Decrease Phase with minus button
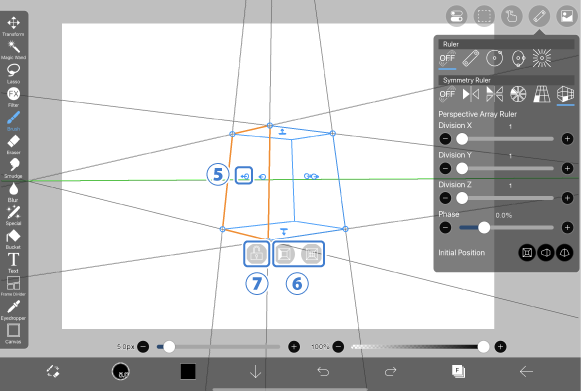Image resolution: width=581 pixels, height=391 pixels. pyautogui.click(x=445, y=227)
